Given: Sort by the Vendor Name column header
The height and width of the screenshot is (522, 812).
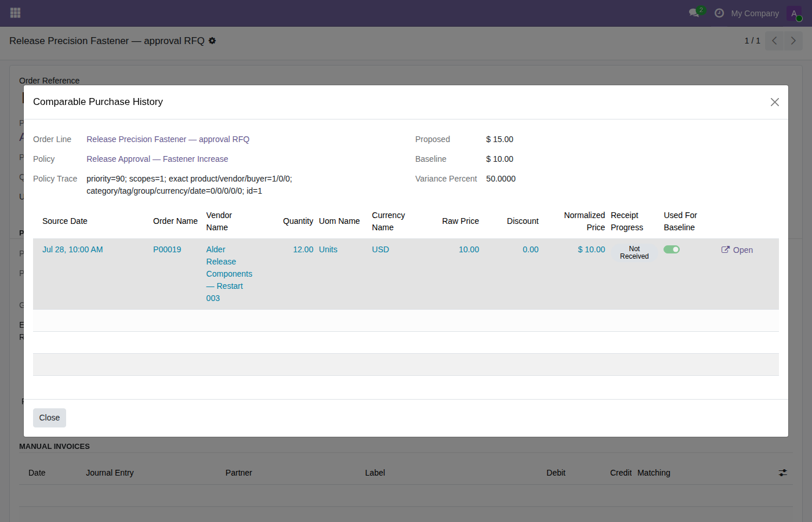Looking at the screenshot, I should (219, 221).
